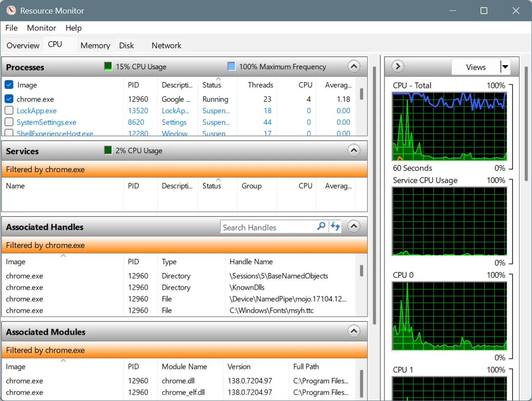The width and height of the screenshot is (532, 401).
Task: Uncheck the chrome.exe process checkbox
Action: pos(9,99)
